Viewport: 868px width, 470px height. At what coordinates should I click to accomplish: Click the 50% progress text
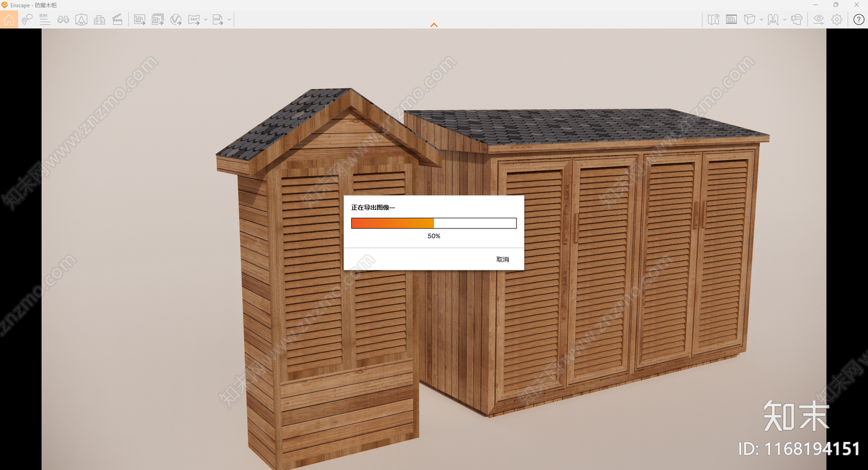(434, 236)
